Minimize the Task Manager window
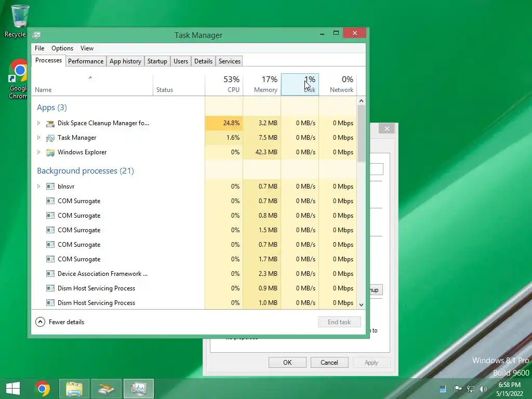Image resolution: width=532 pixels, height=399 pixels. [x=322, y=33]
